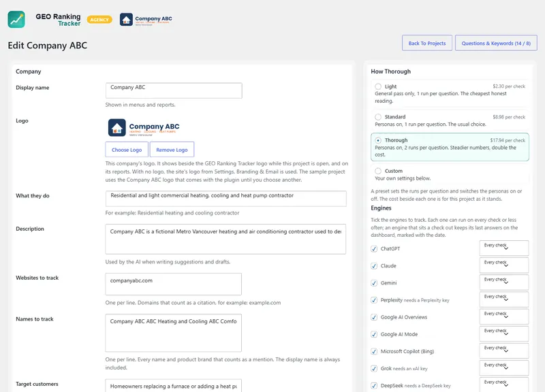Open Microsoft Copilot frequency dropdown
The height and width of the screenshot is (392, 545).
point(504,350)
